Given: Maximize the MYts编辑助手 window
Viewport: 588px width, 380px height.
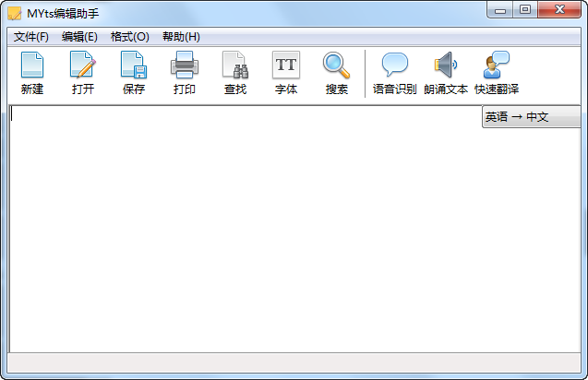Looking at the screenshot, I should tap(525, 10).
